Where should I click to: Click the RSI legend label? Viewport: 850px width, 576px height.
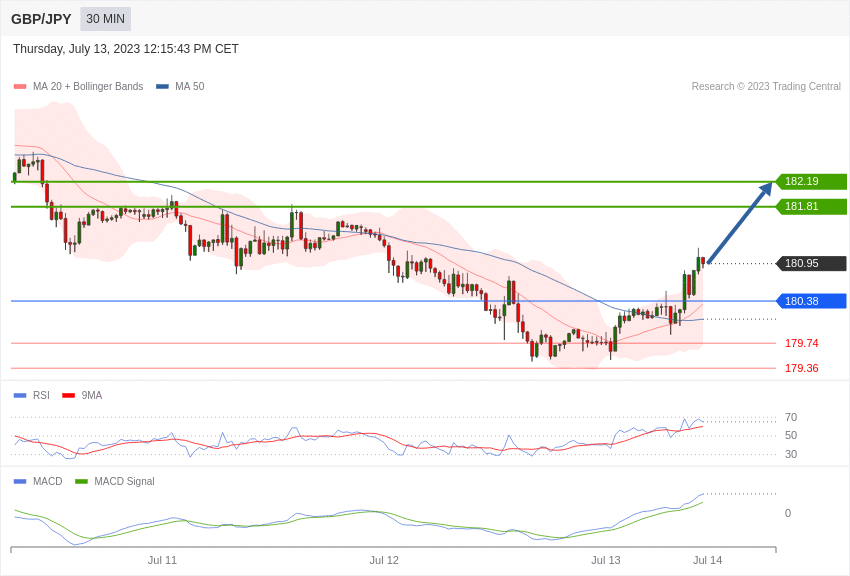[x=41, y=396]
